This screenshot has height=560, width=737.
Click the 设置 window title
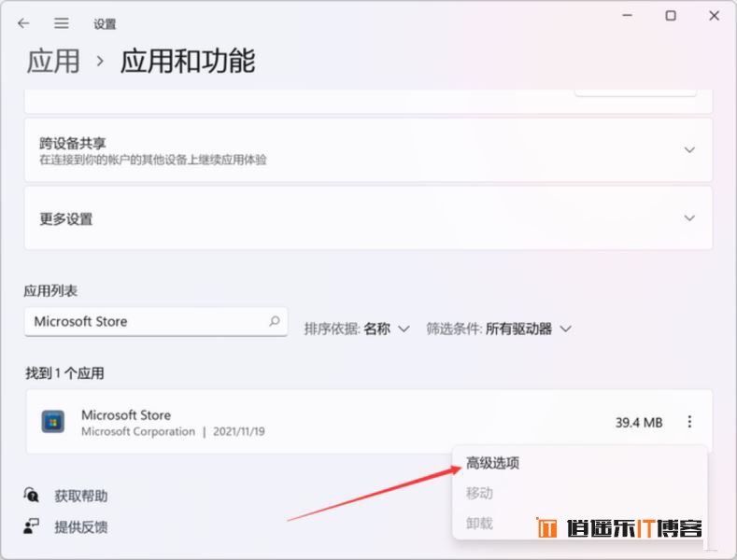tap(105, 24)
